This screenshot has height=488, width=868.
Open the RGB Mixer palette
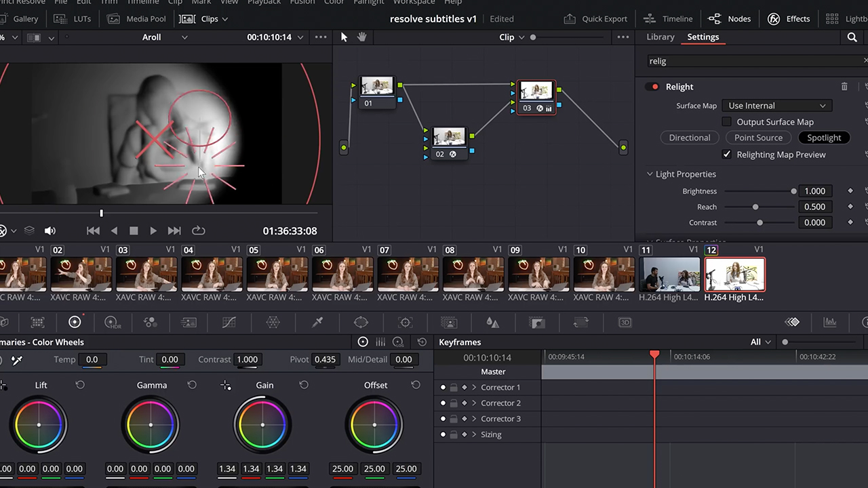point(151,323)
